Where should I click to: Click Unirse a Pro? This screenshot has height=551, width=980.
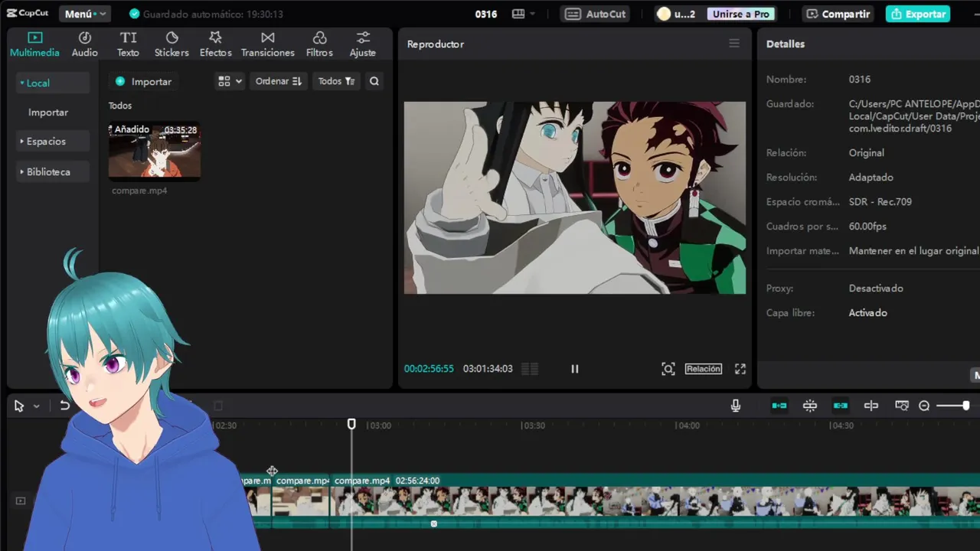point(741,14)
